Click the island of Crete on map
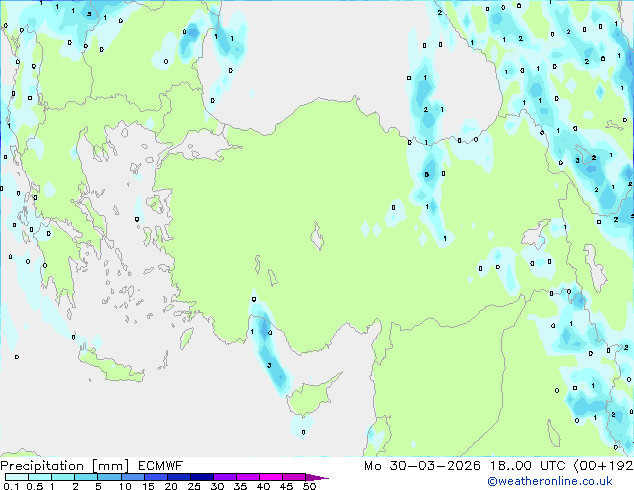The width and height of the screenshot is (634, 490). coord(111,368)
